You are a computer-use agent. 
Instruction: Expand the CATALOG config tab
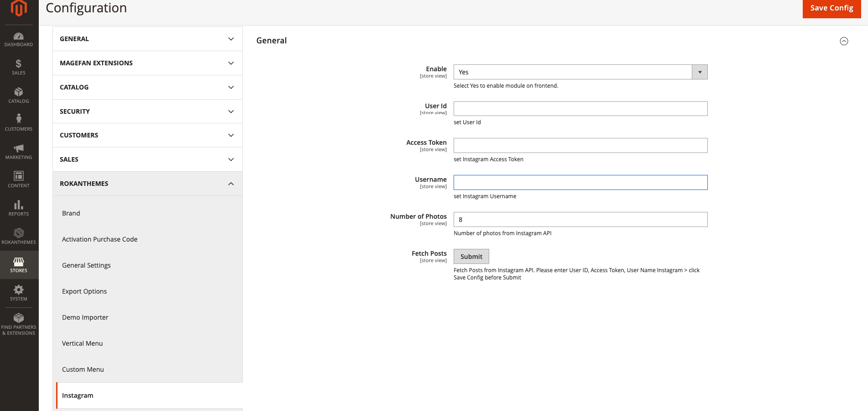147,87
